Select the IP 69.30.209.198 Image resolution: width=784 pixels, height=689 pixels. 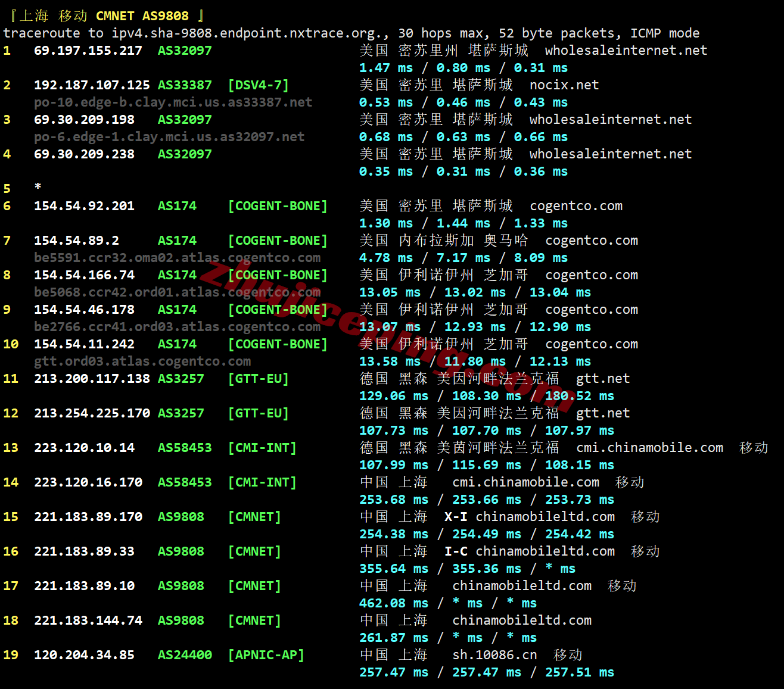[x=84, y=120]
